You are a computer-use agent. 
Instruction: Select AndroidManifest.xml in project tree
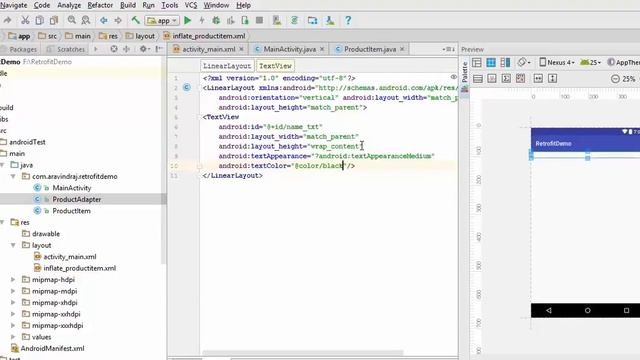click(x=52, y=348)
